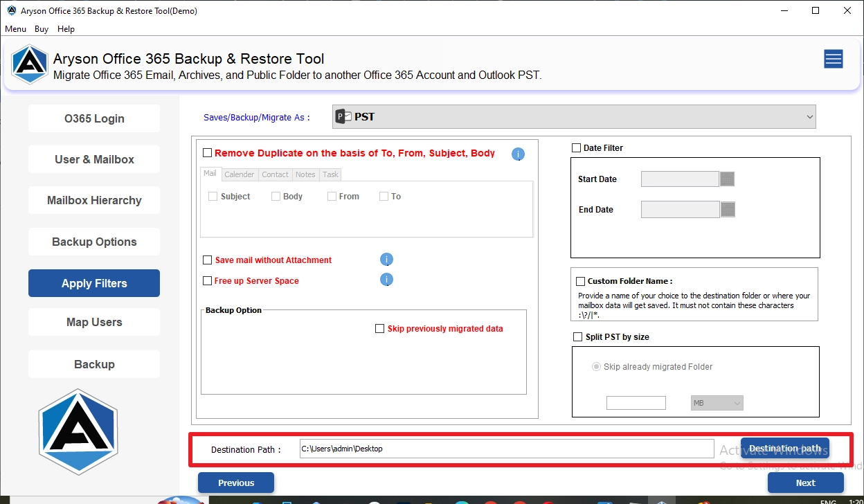This screenshot has height=504, width=864.
Task: Open the End Date calendar picker
Action: coord(727,210)
